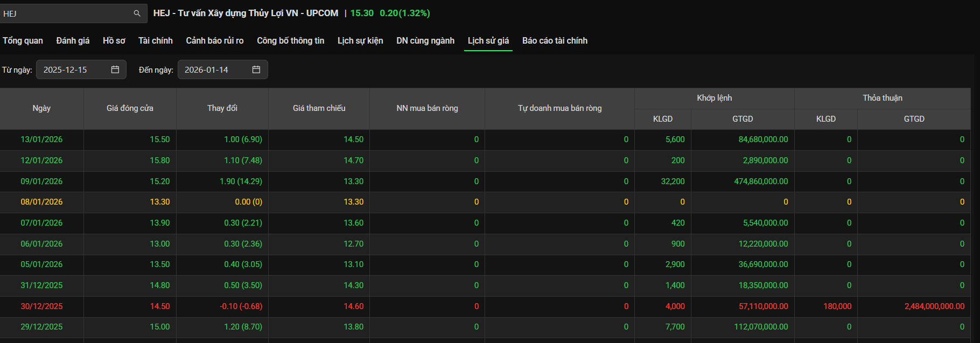
Task: Click the end date field 2026-01-14
Action: tap(214, 69)
